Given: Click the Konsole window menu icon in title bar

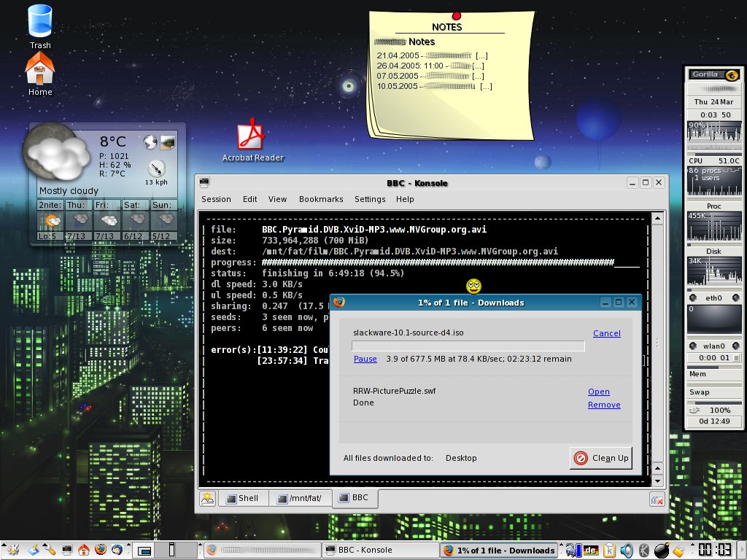Looking at the screenshot, I should [205, 182].
